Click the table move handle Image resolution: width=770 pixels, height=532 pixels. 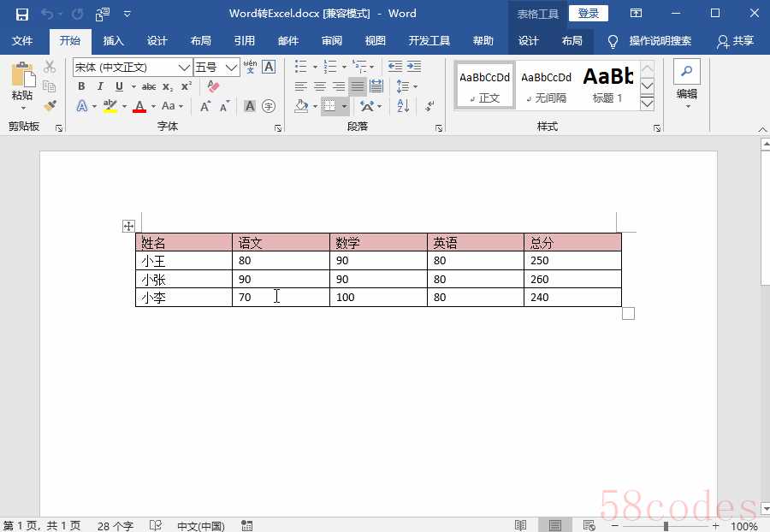tap(128, 226)
